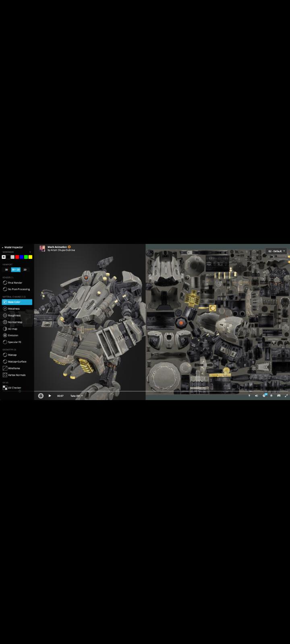290x644 pixels.
Task: Enter VR mode via headset icon
Action: (x=278, y=396)
